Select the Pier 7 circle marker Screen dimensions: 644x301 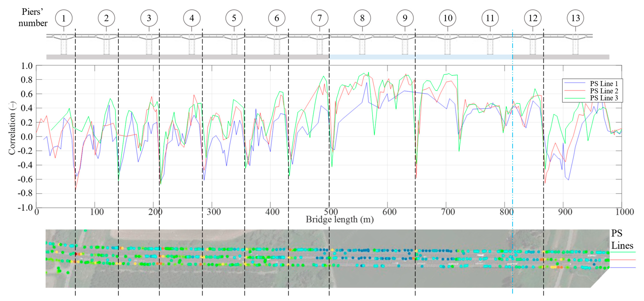tap(319, 18)
